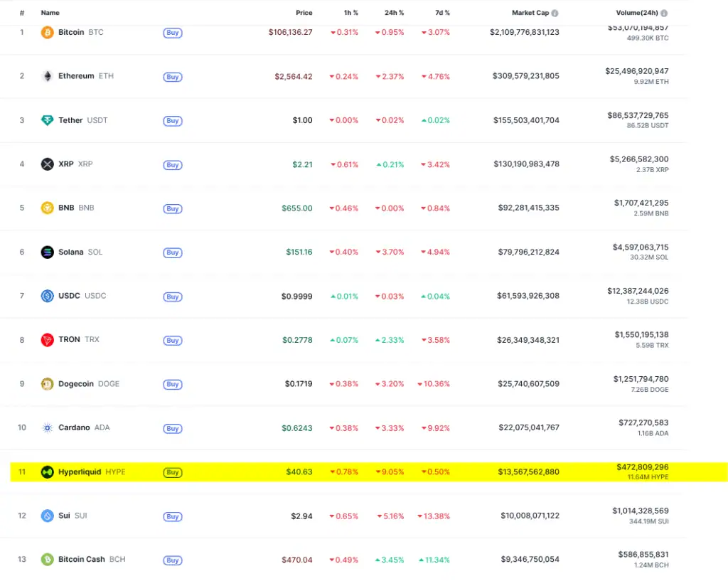Open the TRON TRX name link
This screenshot has width=728, height=581.
pos(78,339)
